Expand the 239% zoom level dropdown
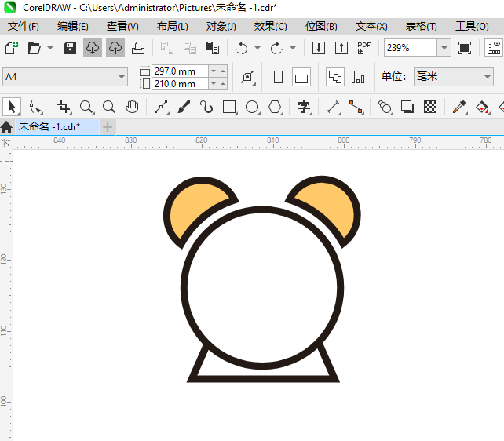The width and height of the screenshot is (504, 441). [444, 48]
